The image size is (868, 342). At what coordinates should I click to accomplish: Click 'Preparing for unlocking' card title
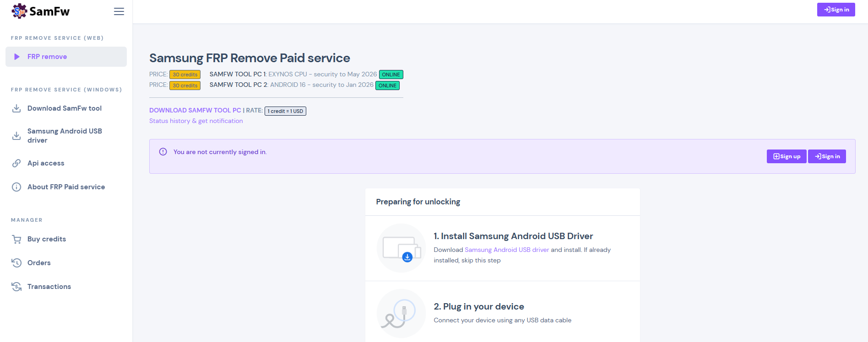pos(418,202)
